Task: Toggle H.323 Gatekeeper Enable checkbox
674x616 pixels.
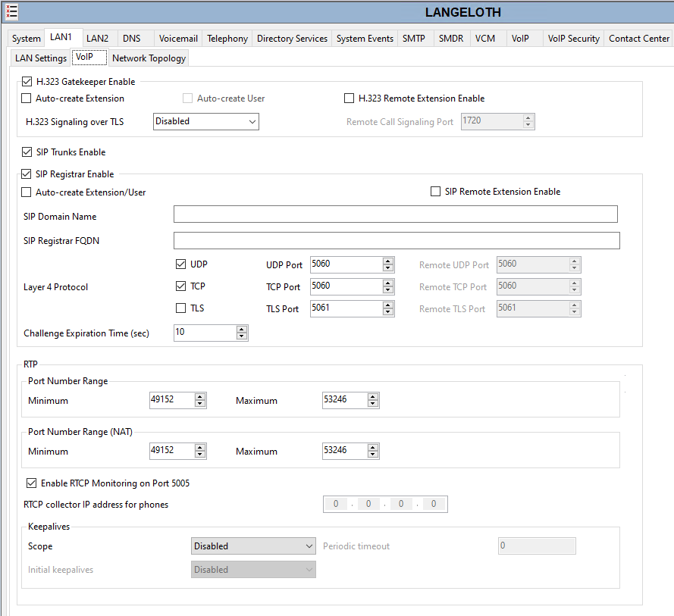Action: (27, 82)
